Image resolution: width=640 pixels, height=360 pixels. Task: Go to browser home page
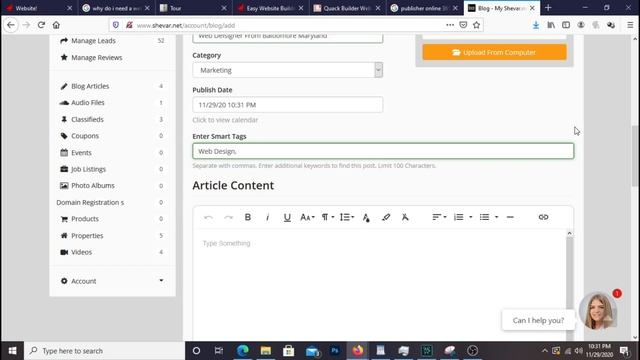tap(56, 25)
